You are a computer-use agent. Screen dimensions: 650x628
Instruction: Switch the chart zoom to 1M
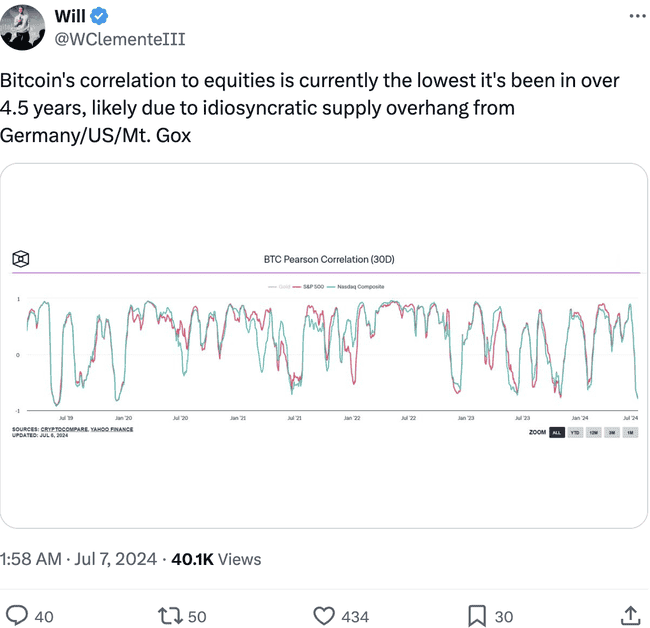click(629, 432)
